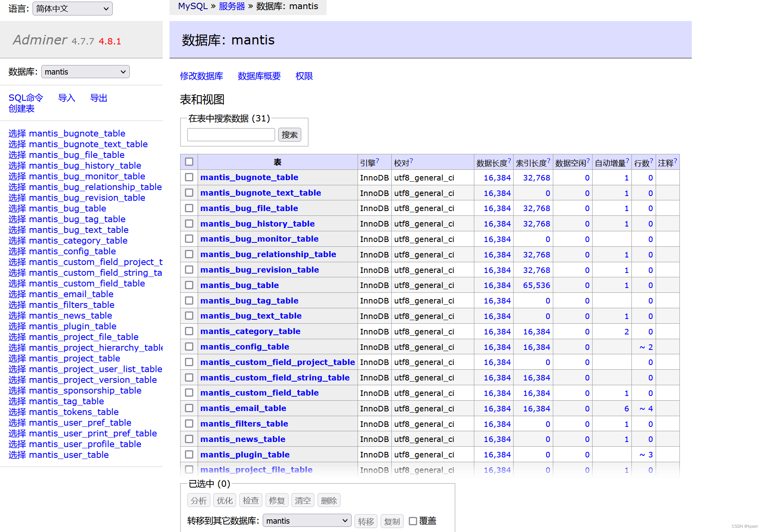Image resolution: width=764 pixels, height=532 pixels.
Task: Toggle the select-all tables checkbox in header
Action: point(189,162)
